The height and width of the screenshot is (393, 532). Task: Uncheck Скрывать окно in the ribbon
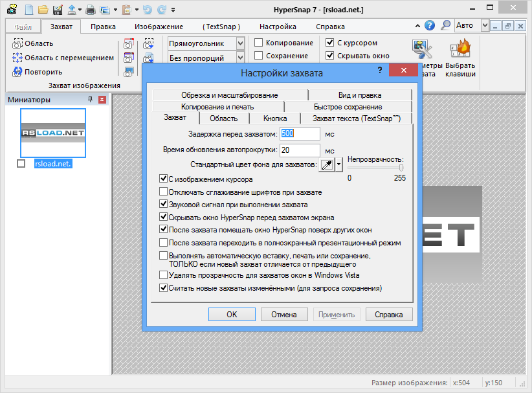329,55
